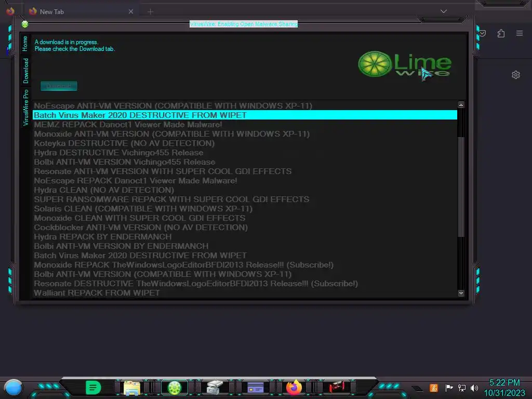This screenshot has width=532, height=399.
Task: Select "Bolbi ANTI-VM VERSION BY ENDERMANCH"
Action: click(245, 246)
